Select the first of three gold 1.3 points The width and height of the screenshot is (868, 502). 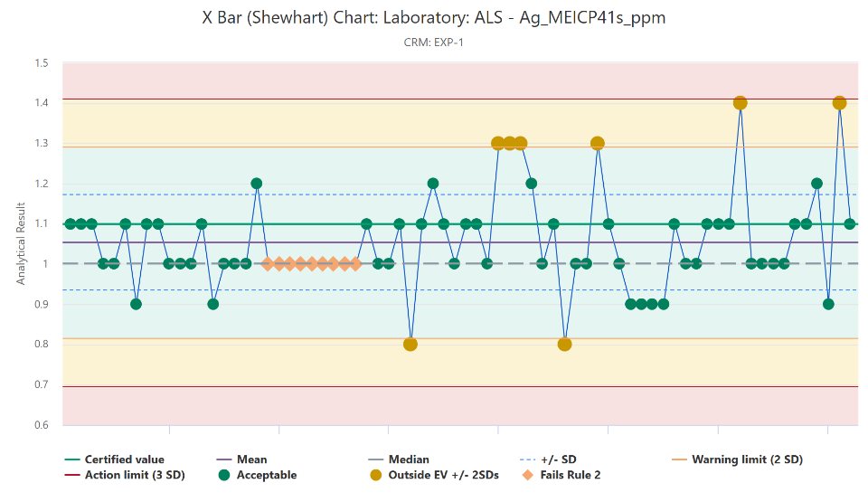tap(497, 144)
